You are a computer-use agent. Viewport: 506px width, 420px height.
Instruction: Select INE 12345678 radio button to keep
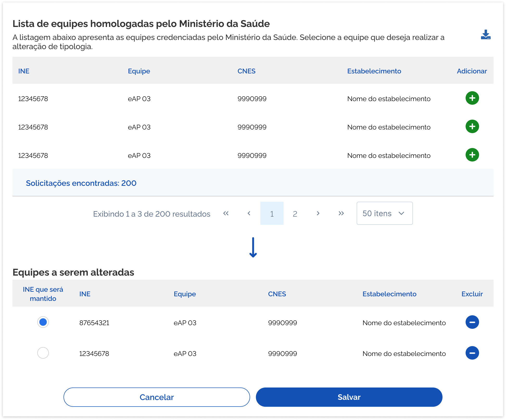pyautogui.click(x=43, y=353)
